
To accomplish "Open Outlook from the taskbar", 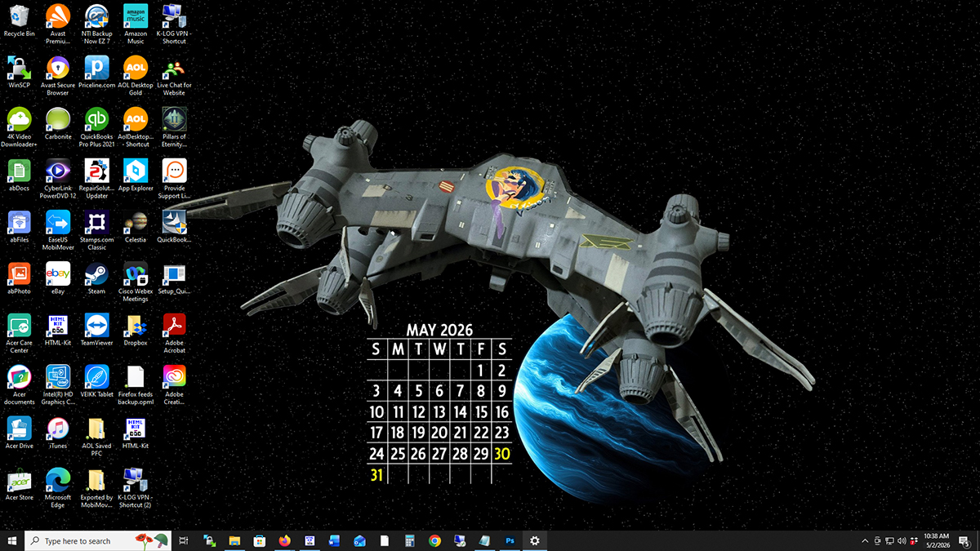I will [359, 540].
